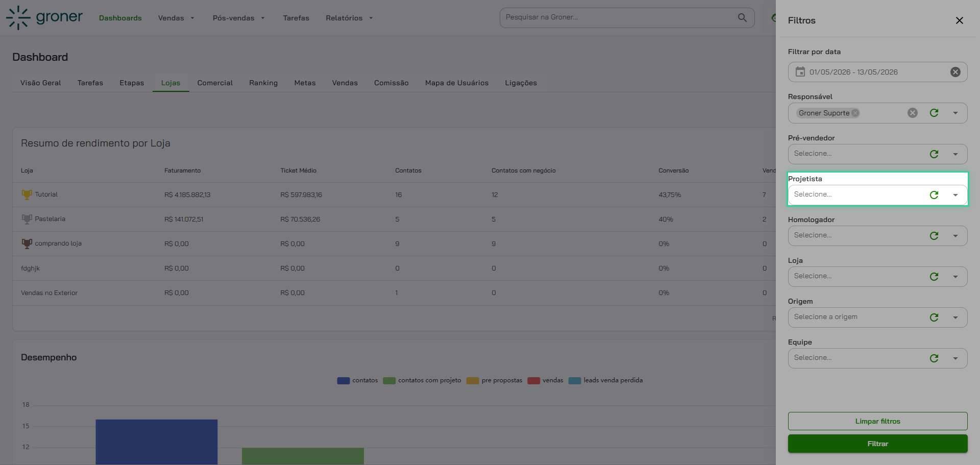Switch to the Comissão tab
980x465 pixels.
click(x=391, y=83)
